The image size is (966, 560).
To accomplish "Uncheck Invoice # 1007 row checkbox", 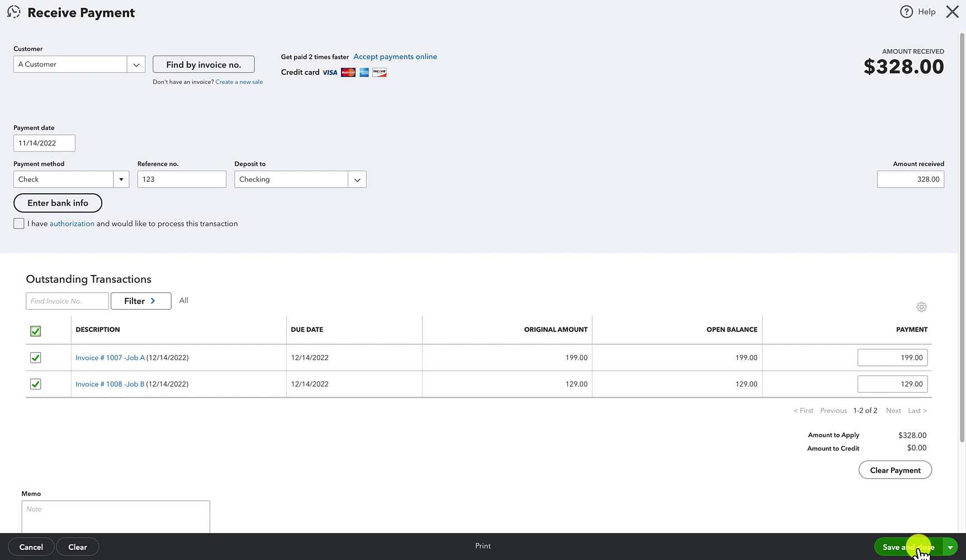I will tap(35, 358).
